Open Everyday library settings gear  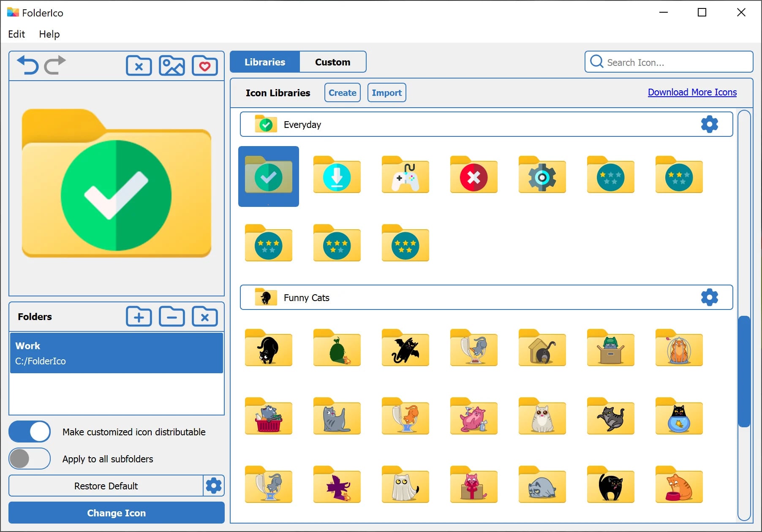[x=709, y=124]
